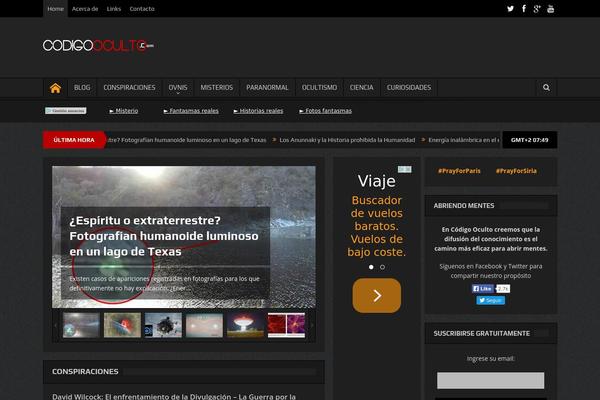Select first carousel dot in Viaje ad
This screenshot has width=600, height=400.
click(371, 267)
